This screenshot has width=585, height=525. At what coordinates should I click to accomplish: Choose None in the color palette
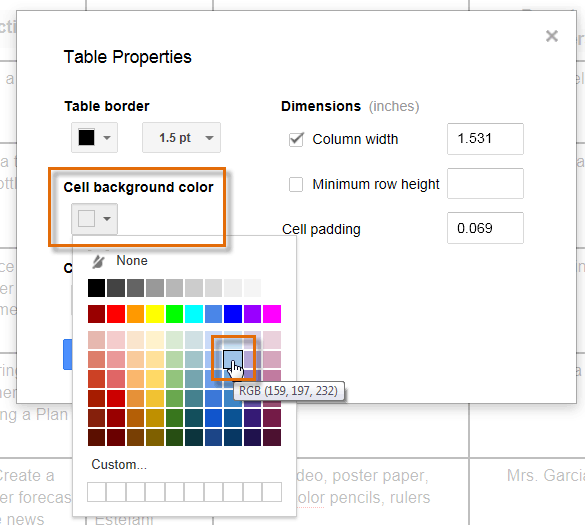pos(132,260)
